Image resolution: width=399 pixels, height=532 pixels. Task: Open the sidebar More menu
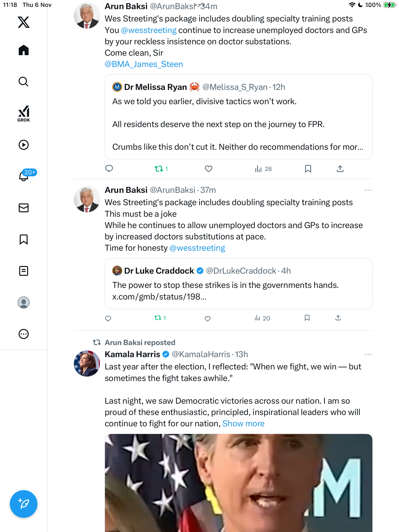click(24, 334)
